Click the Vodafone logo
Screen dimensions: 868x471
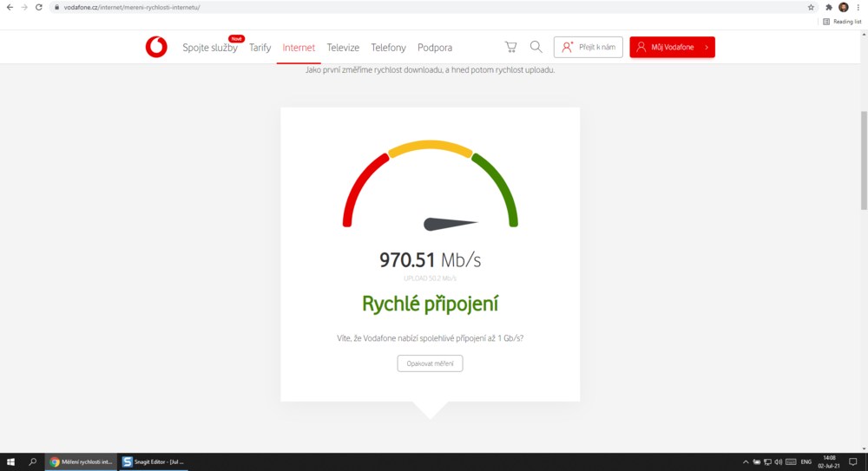tap(156, 47)
